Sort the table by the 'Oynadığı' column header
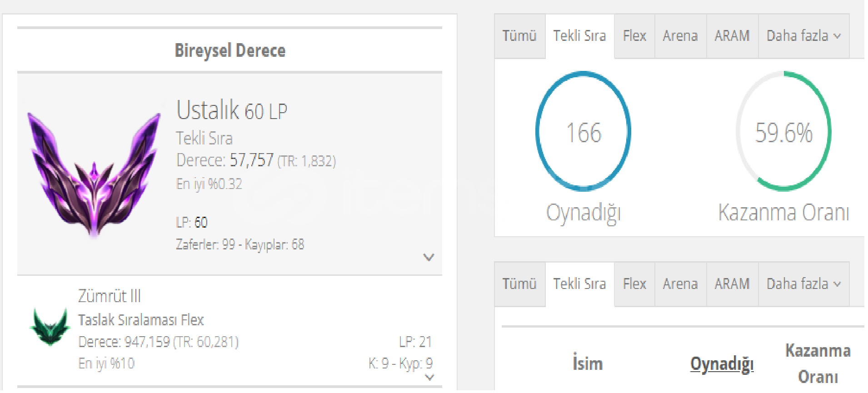This screenshot has width=868, height=393. pos(722,364)
